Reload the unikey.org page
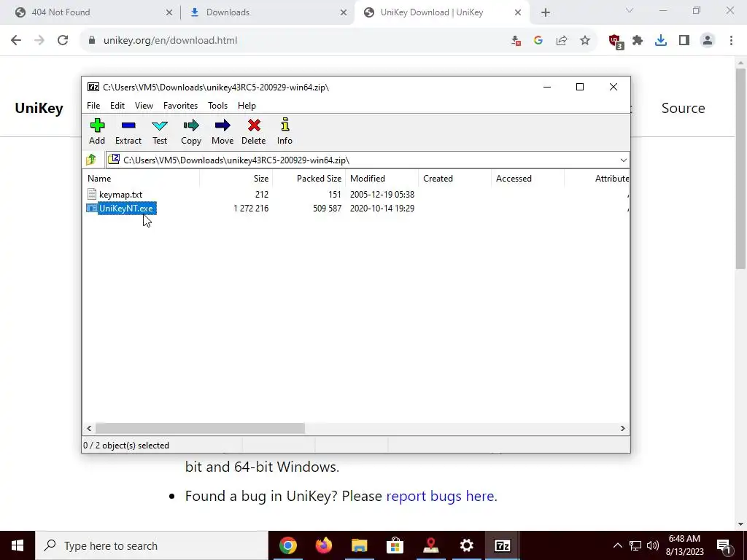 pos(63,41)
